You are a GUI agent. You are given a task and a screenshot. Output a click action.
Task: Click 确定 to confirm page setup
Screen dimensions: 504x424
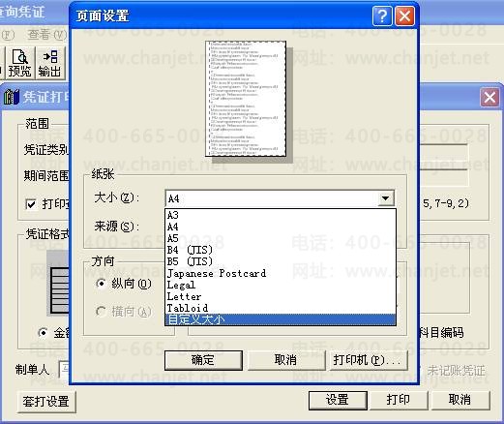(203, 360)
